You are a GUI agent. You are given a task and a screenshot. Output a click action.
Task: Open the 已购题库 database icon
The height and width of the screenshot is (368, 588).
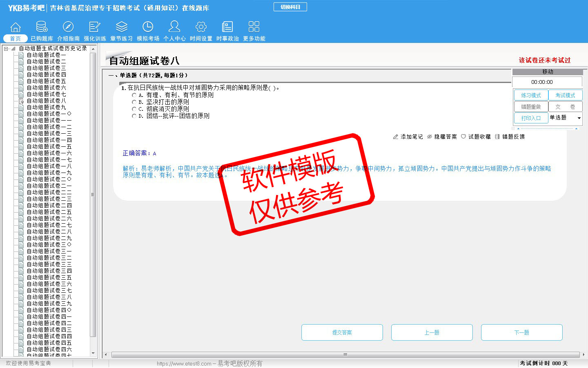(42, 27)
